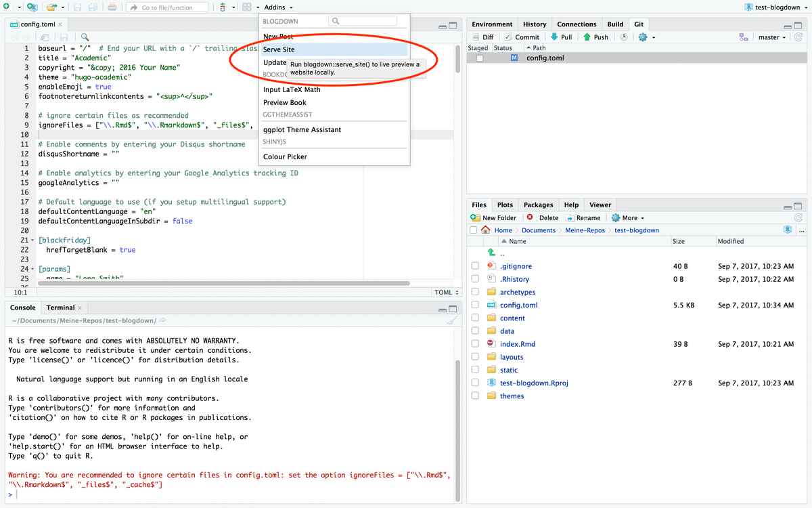Open the Git commit history clock icon

(x=623, y=37)
